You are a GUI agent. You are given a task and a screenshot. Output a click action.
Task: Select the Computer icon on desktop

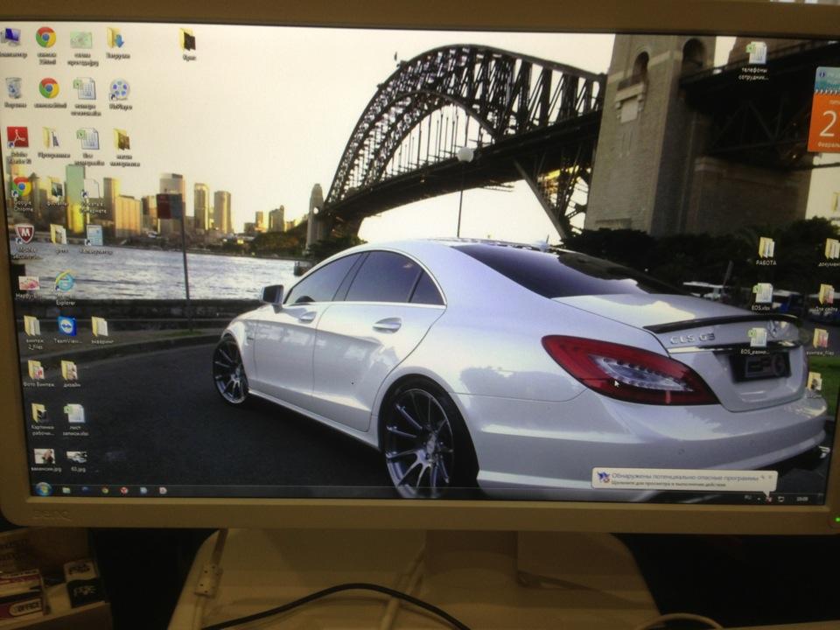[x=10, y=37]
